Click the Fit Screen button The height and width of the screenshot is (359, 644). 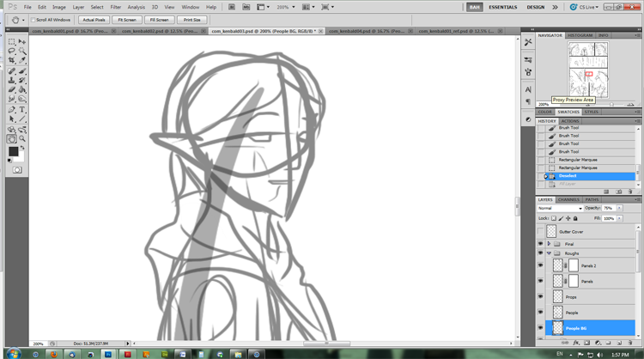click(125, 19)
